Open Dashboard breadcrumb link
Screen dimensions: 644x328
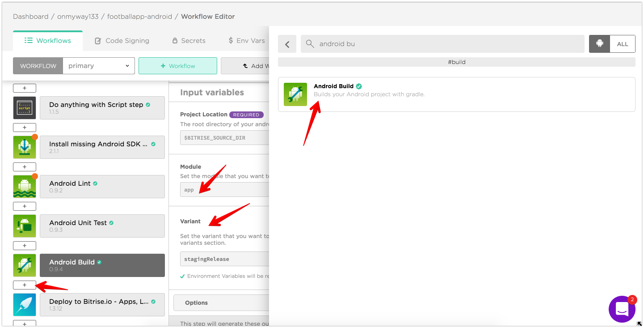click(x=30, y=17)
